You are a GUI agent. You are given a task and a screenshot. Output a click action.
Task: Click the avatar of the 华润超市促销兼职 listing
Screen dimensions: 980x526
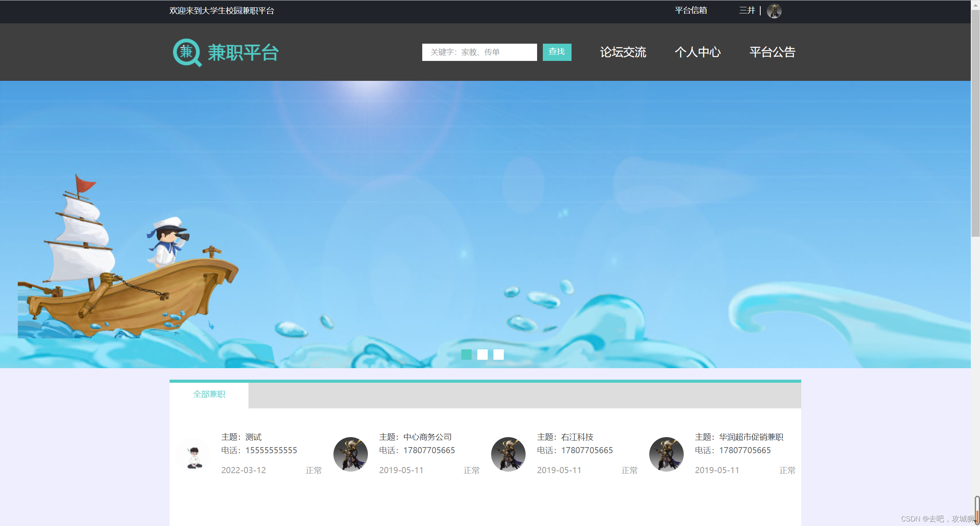[666, 454]
